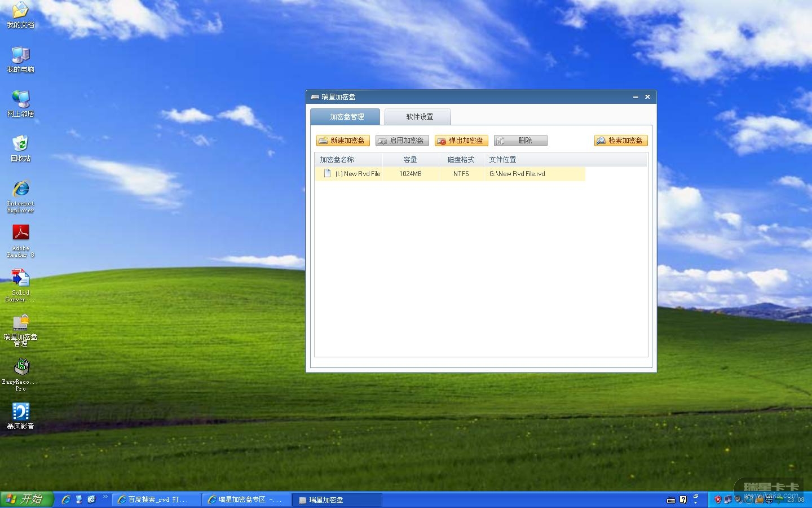This screenshot has width=812, height=508.
Task: Select the Adobe Reader 8 desktop icon
Action: [20, 241]
